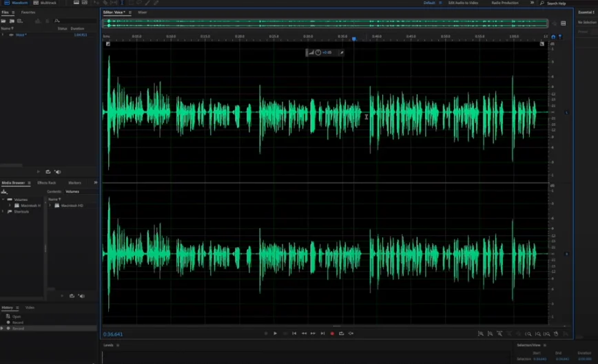Sort files by Name column
The width and height of the screenshot is (598, 364).
7,29
